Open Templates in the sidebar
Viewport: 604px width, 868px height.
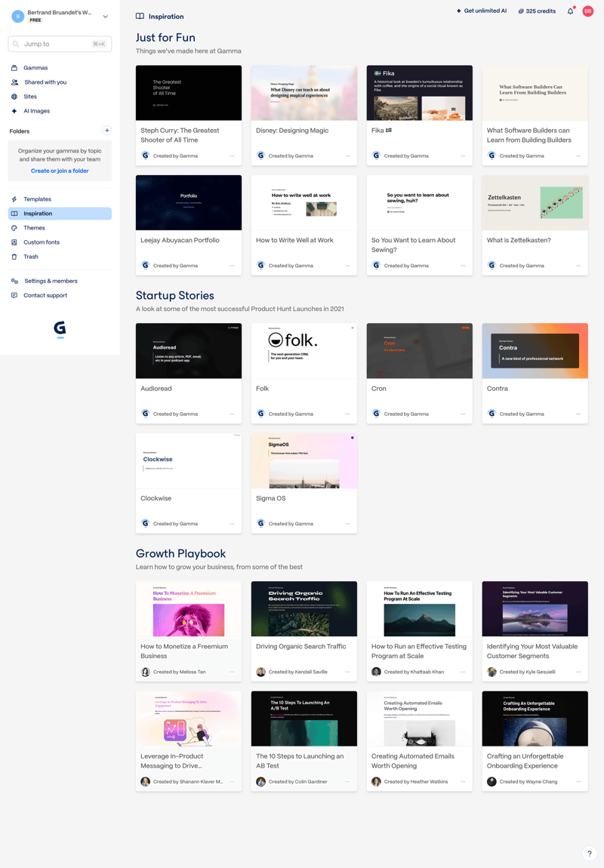37,199
